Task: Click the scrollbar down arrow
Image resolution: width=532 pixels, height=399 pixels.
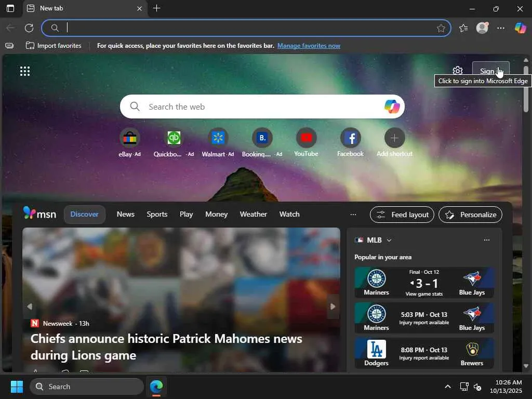Action: [526, 366]
